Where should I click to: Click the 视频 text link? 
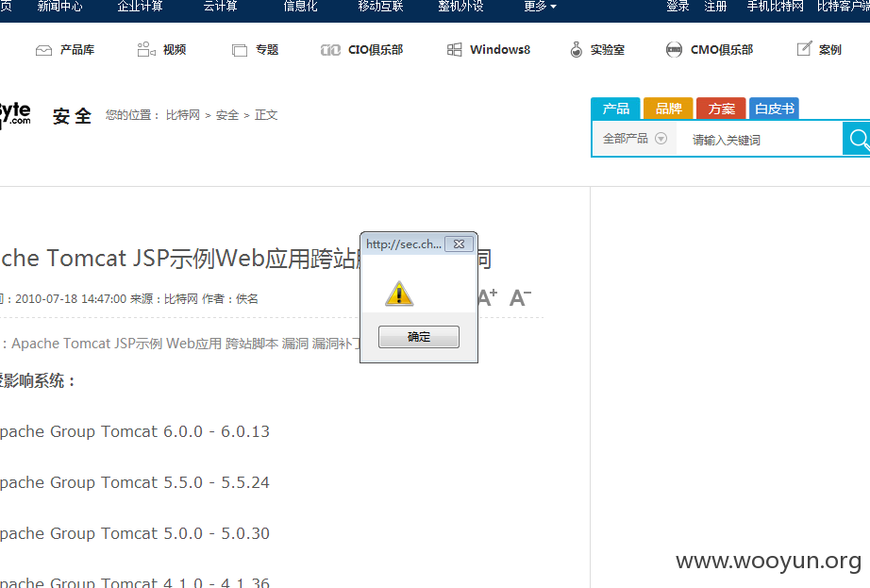coord(175,50)
